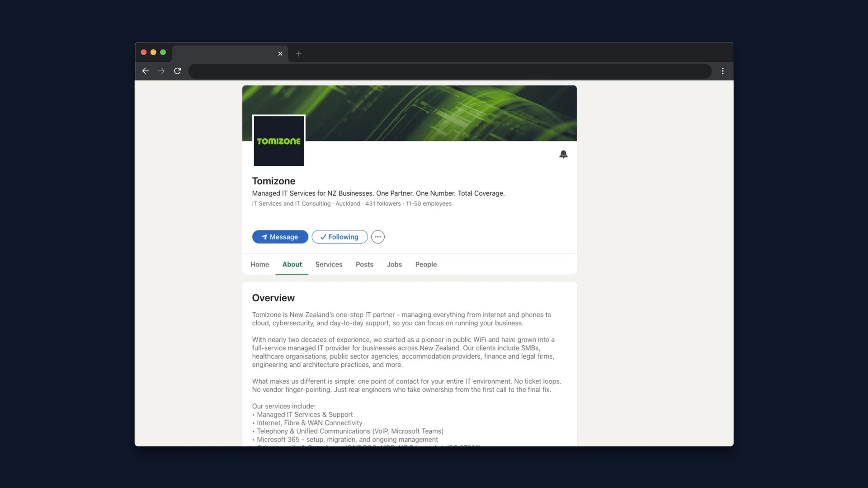Click the browser address bar
The height and width of the screenshot is (488, 868).
[x=450, y=71]
